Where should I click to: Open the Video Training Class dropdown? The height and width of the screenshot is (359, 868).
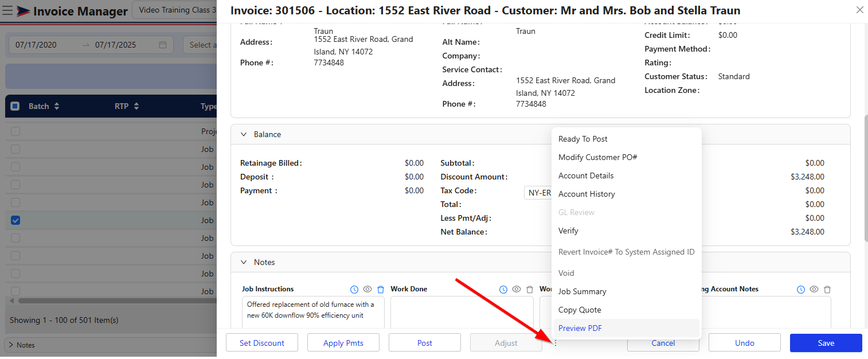[x=175, y=10]
